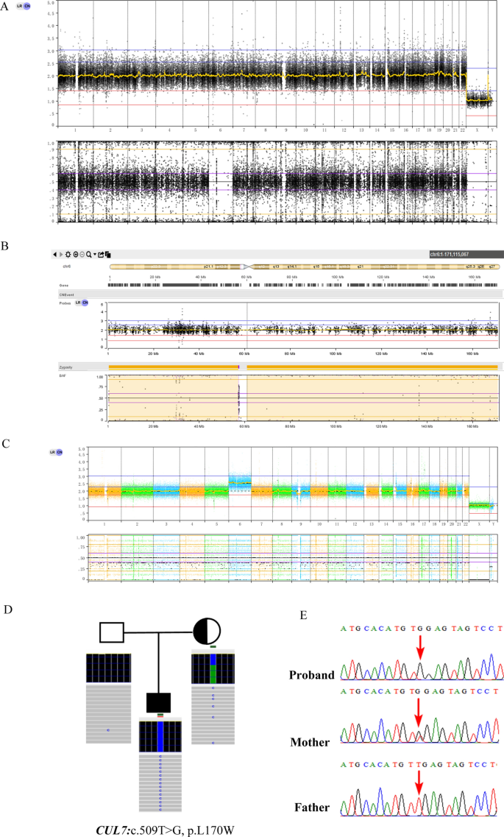Toggle the LR button beside Probes in panel B
Image resolution: width=504 pixels, height=837 pixels.
pos(78,303)
